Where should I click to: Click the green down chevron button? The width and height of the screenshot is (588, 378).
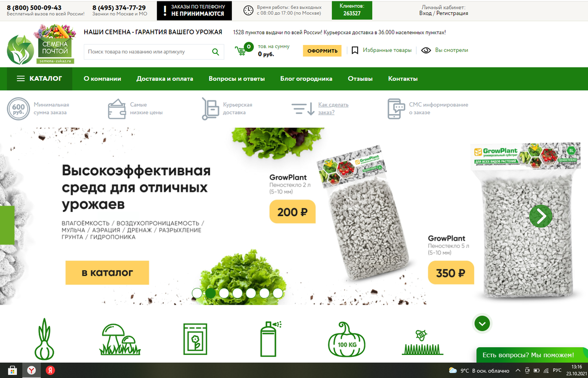tap(482, 323)
